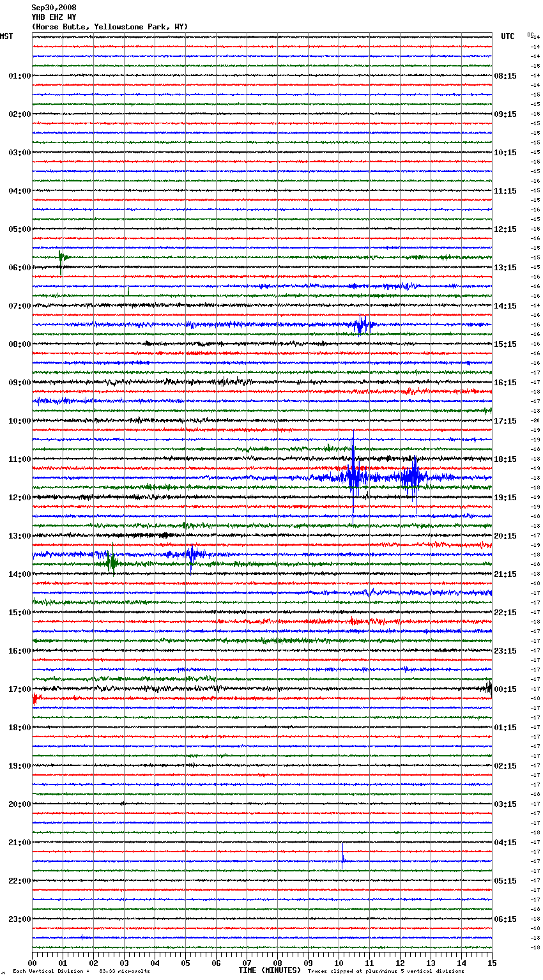The height and width of the screenshot is (980, 543).
Task: Click the 04:15 UTC time label
Action: pyautogui.click(x=505, y=843)
